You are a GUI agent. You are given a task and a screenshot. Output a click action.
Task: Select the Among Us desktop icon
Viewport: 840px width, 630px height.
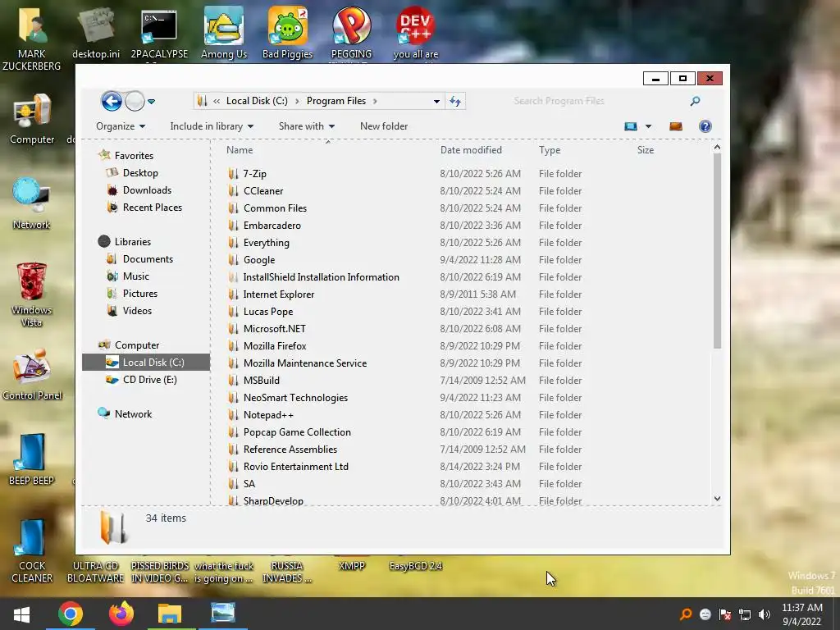(x=224, y=32)
